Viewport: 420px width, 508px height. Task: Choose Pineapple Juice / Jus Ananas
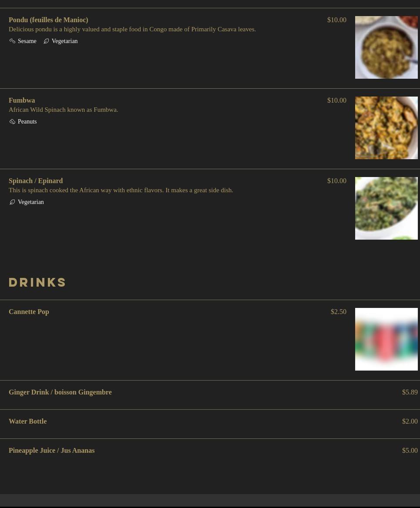[x=51, y=450]
